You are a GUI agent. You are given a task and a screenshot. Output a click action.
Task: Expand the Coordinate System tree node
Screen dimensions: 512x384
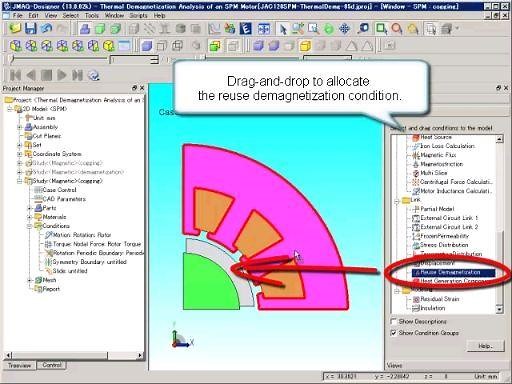point(20,154)
